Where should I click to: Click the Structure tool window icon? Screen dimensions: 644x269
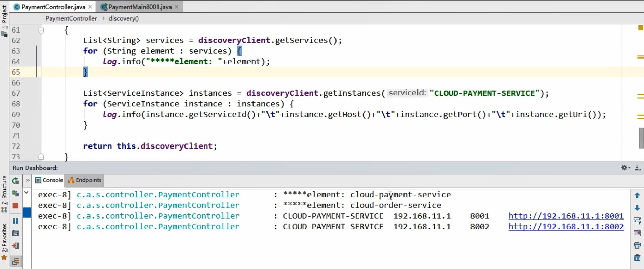pyautogui.click(x=4, y=209)
